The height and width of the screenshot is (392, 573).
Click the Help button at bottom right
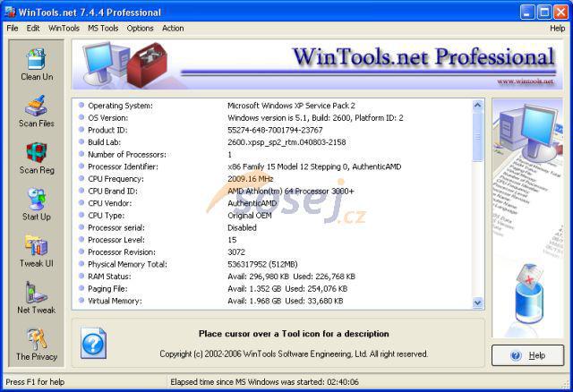coord(527,355)
